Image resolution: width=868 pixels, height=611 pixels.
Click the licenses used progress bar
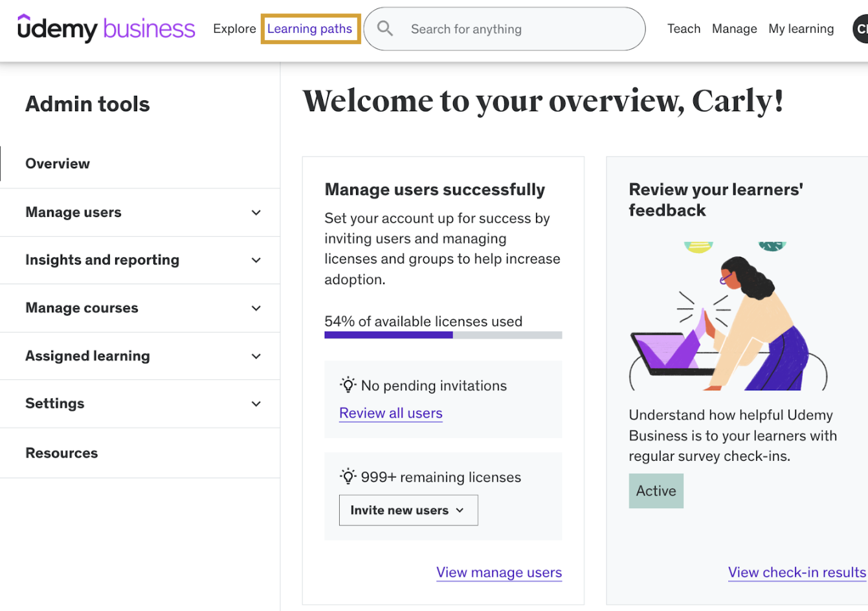click(x=443, y=335)
